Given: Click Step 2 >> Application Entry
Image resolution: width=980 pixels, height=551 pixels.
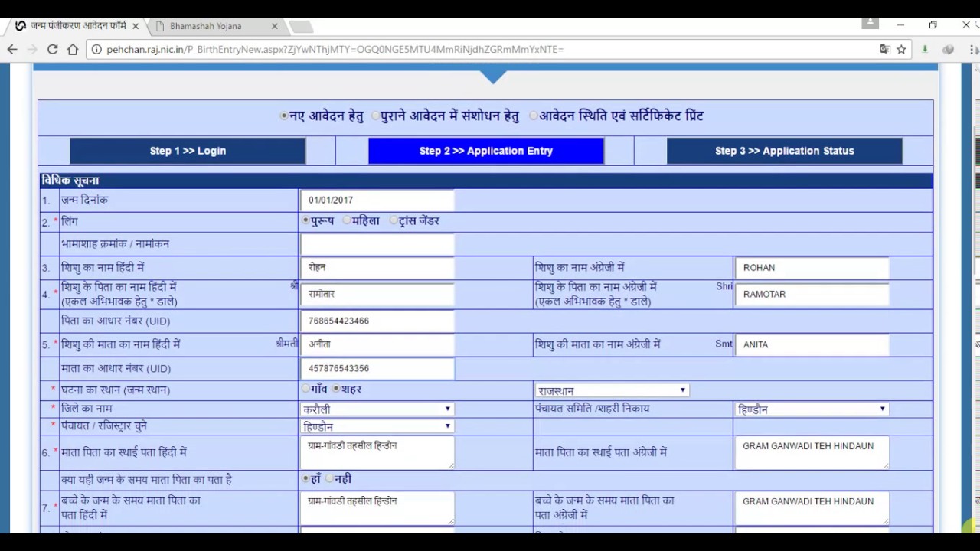Looking at the screenshot, I should pyautogui.click(x=486, y=151).
